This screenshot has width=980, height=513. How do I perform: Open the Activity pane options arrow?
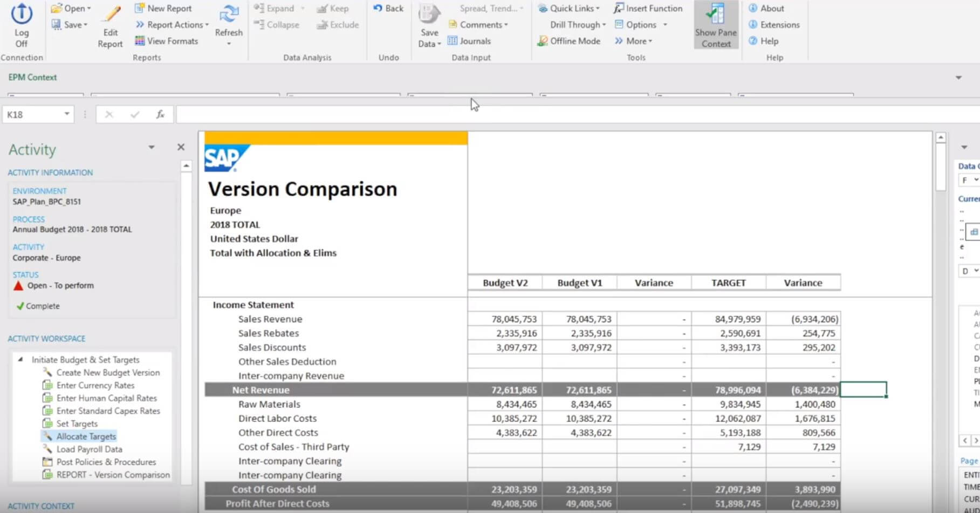click(152, 147)
